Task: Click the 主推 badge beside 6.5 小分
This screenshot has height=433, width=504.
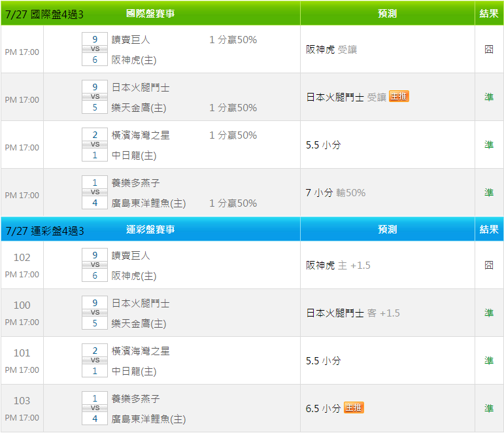Action: pos(354,407)
